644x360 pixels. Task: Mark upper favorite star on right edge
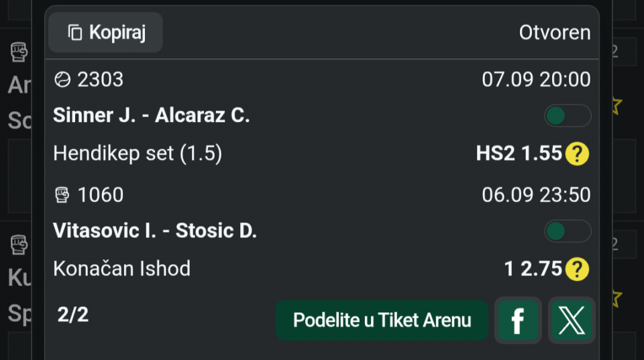616,105
